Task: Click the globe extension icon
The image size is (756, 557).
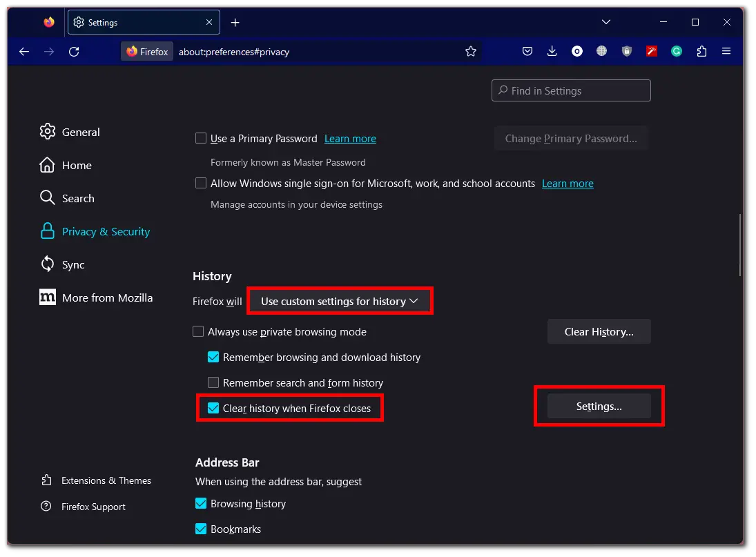Action: (x=601, y=51)
